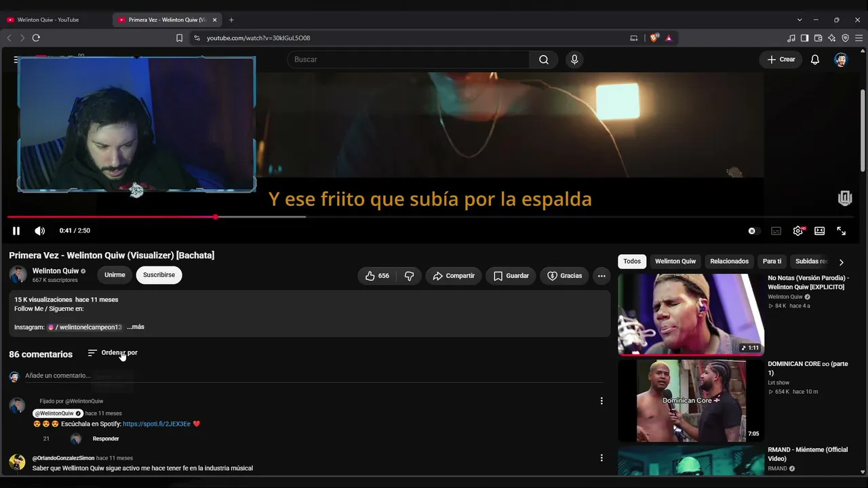Send a Gracias tip to the creator
Image resolution: width=868 pixels, height=488 pixels.
[x=564, y=276]
